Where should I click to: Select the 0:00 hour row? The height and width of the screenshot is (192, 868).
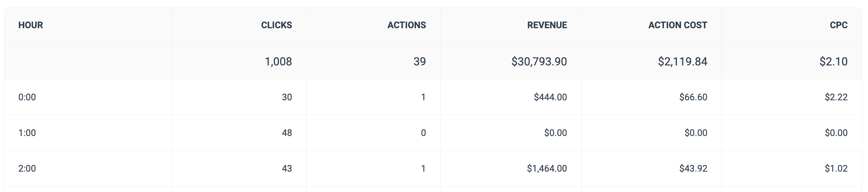(x=27, y=97)
